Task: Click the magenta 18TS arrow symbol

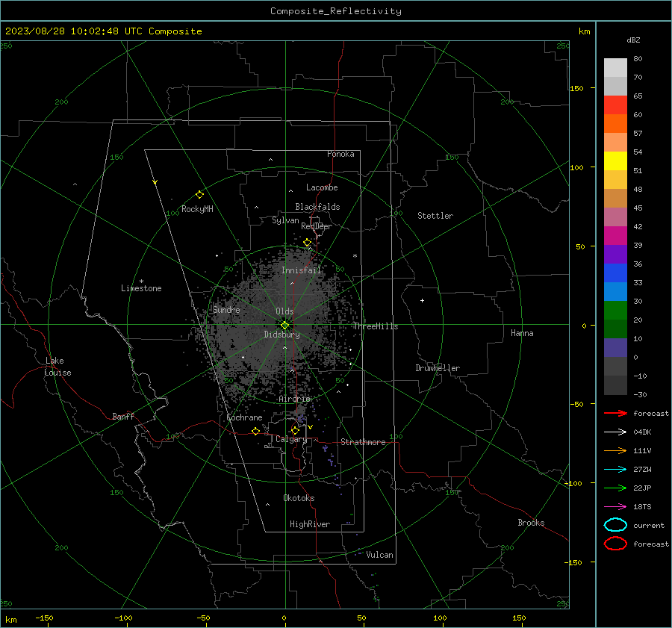Action: point(615,507)
